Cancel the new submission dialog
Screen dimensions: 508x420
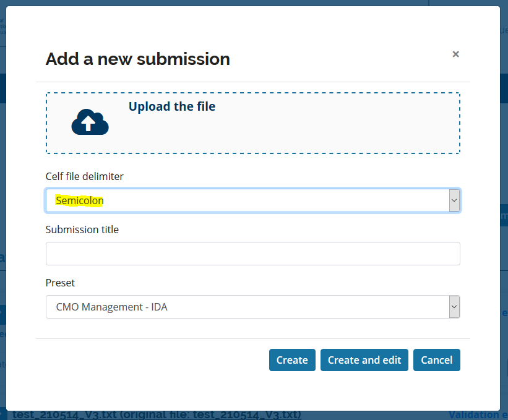coord(436,360)
